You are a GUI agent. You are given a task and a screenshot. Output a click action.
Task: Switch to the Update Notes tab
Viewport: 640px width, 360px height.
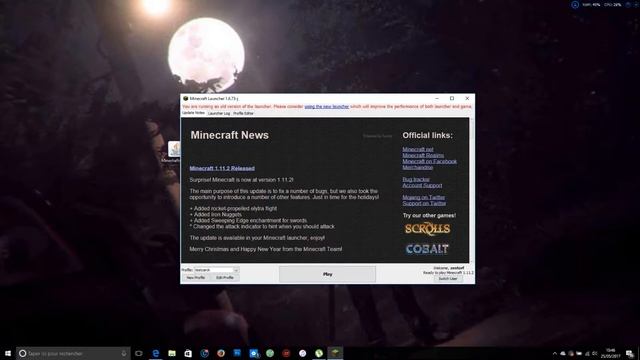(193, 113)
